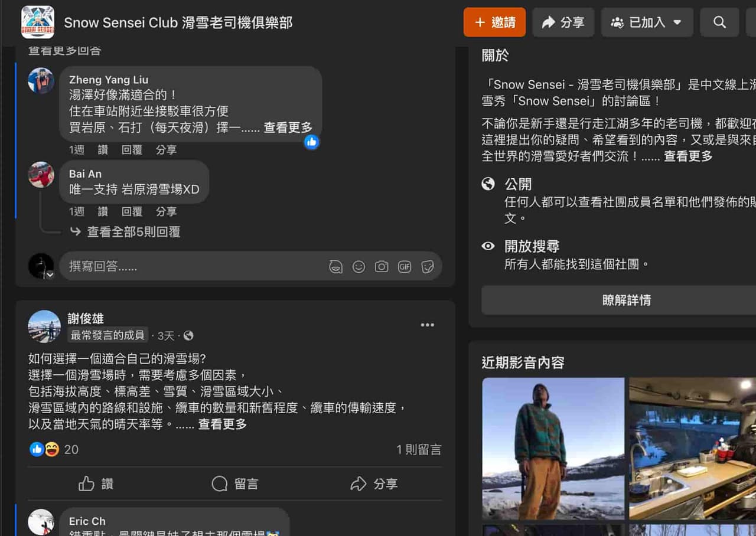Expand 查看全部5則回覆 replies
Viewport: 756px width, 536px height.
coord(133,232)
